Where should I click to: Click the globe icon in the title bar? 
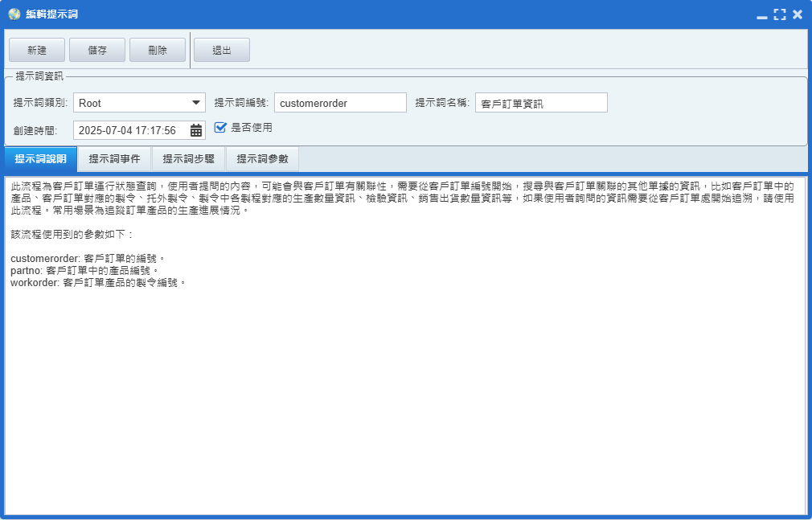[14, 14]
